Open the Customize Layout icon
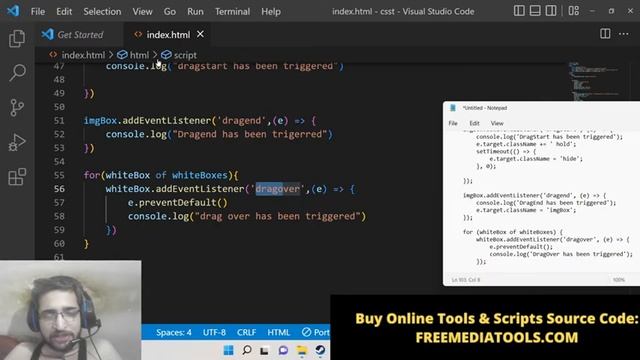Image resolution: width=640 pixels, height=360 pixels. (573, 11)
